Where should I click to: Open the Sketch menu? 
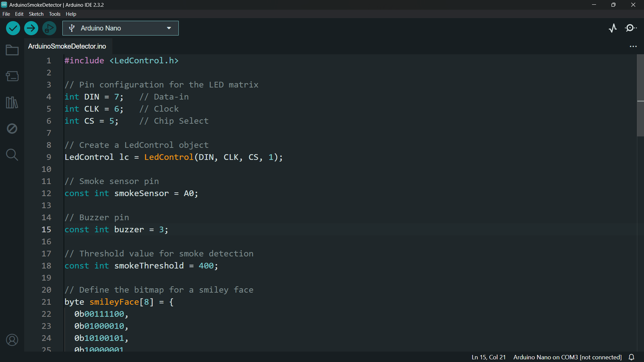[x=36, y=14]
